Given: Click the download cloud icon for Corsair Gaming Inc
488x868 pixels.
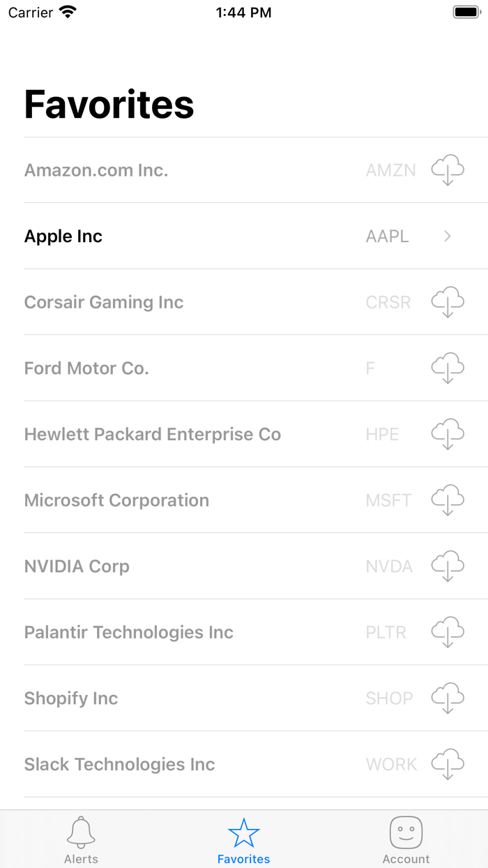Looking at the screenshot, I should 447,301.
